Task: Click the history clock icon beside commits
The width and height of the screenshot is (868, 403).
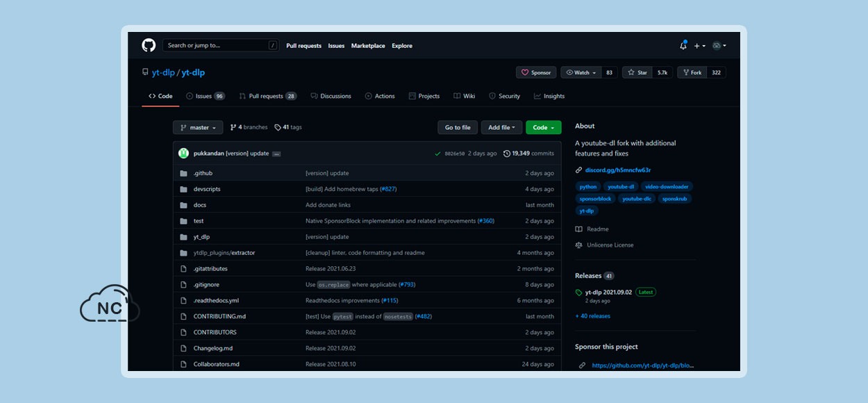Action: coord(507,154)
